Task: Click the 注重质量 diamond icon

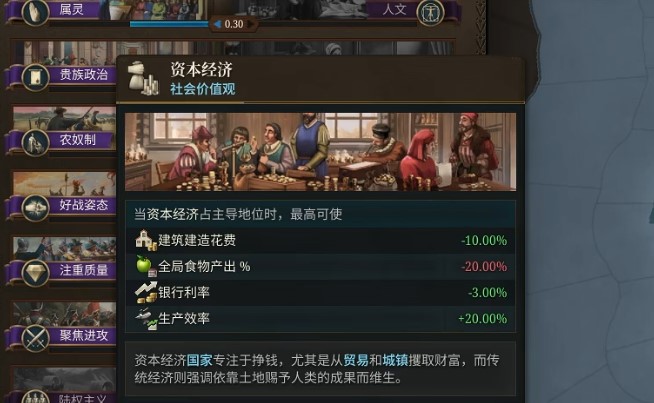Action: pyautogui.click(x=35, y=272)
